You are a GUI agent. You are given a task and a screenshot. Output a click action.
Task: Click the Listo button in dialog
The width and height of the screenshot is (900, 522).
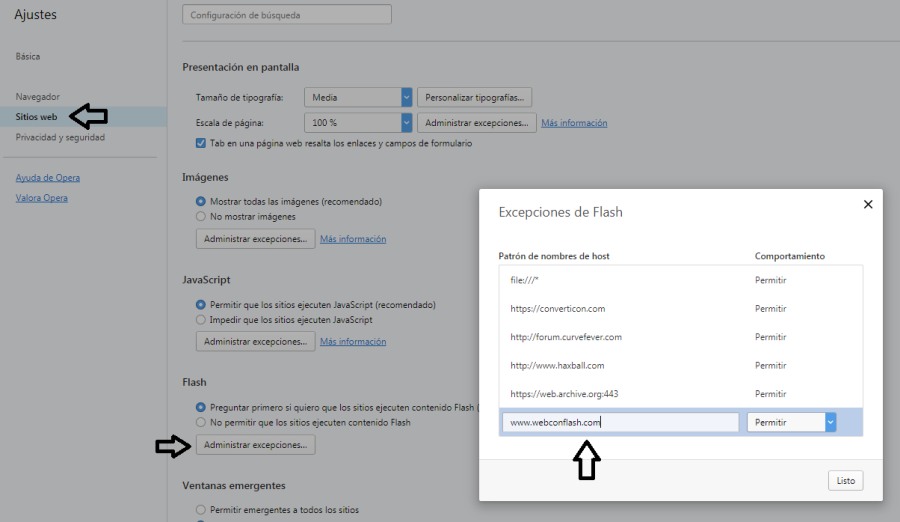click(x=845, y=481)
